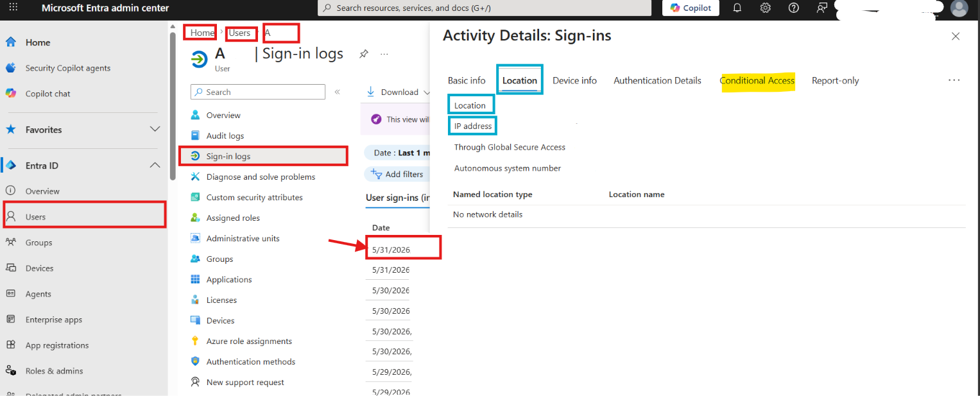Show more tabs with ellipsis
Viewport: 980px width, 396px height.
click(954, 80)
